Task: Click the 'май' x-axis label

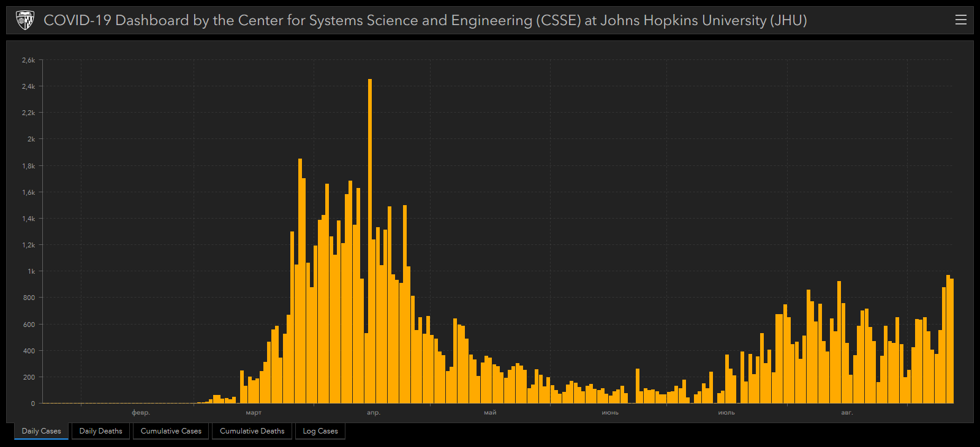Action: coord(490,413)
